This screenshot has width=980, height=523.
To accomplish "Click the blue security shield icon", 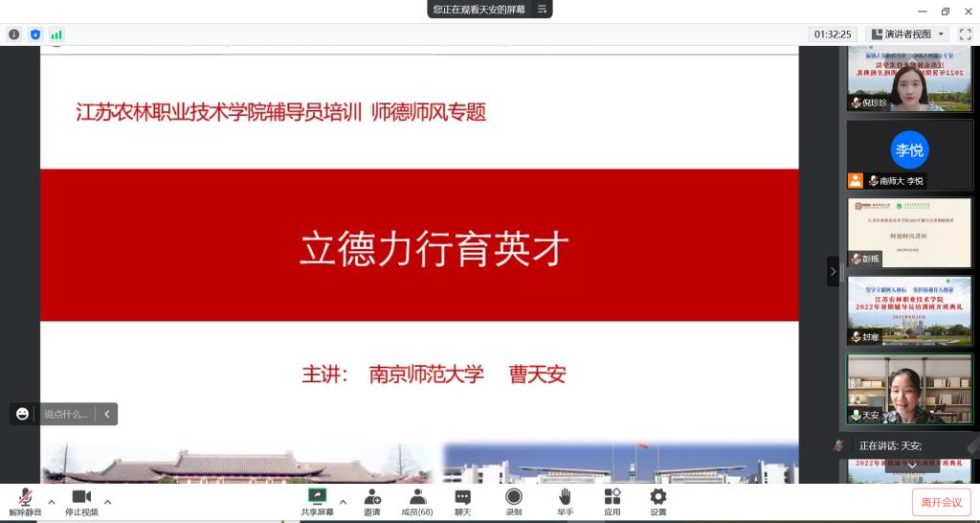I will (x=35, y=34).
